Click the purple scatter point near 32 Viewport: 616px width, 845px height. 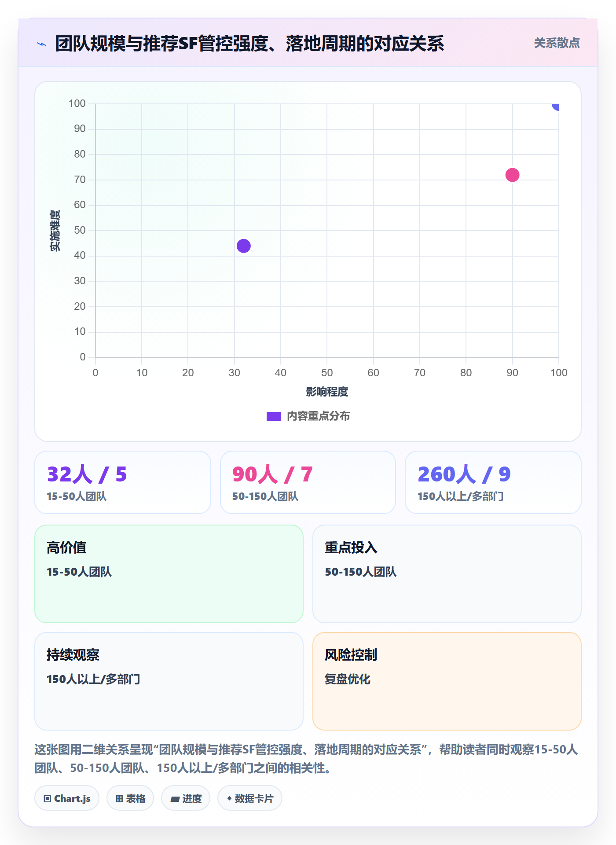(243, 246)
